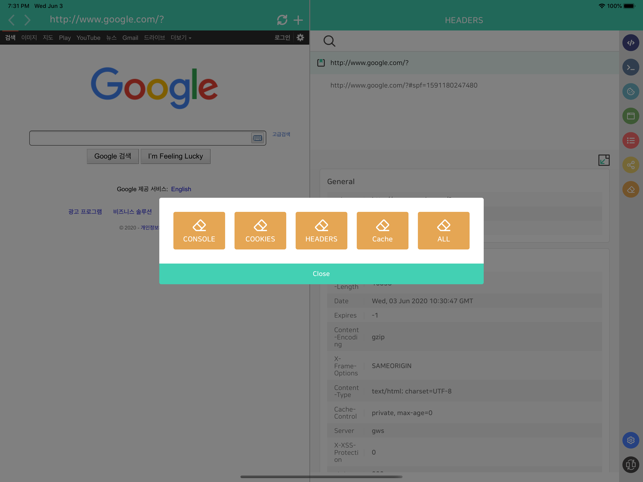Open the blue settings gear icon
Viewport: 643px width, 482px height.
coord(630,440)
